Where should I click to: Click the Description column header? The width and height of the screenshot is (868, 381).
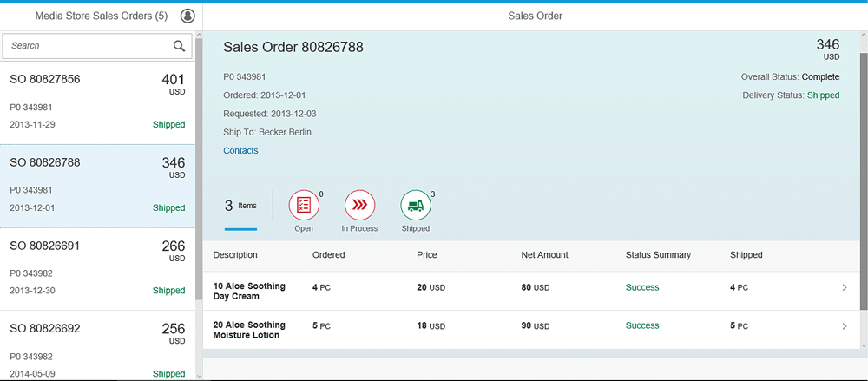(x=235, y=255)
